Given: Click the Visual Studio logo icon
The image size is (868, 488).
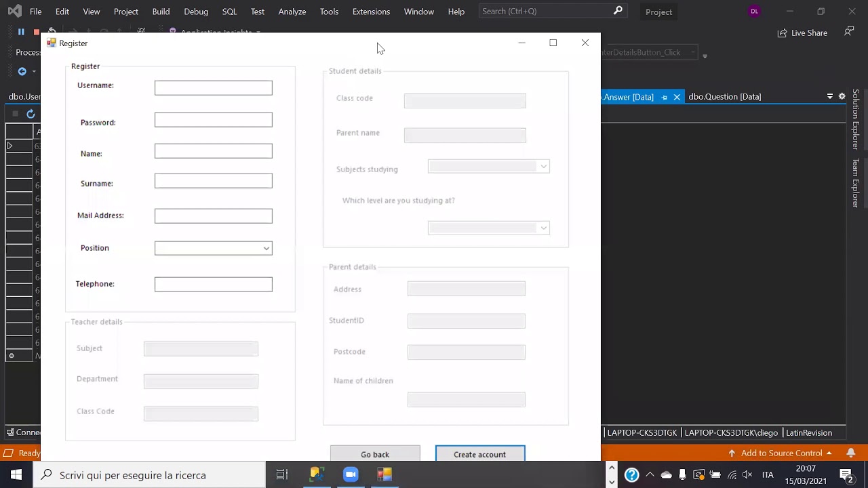Looking at the screenshot, I should tap(14, 12).
